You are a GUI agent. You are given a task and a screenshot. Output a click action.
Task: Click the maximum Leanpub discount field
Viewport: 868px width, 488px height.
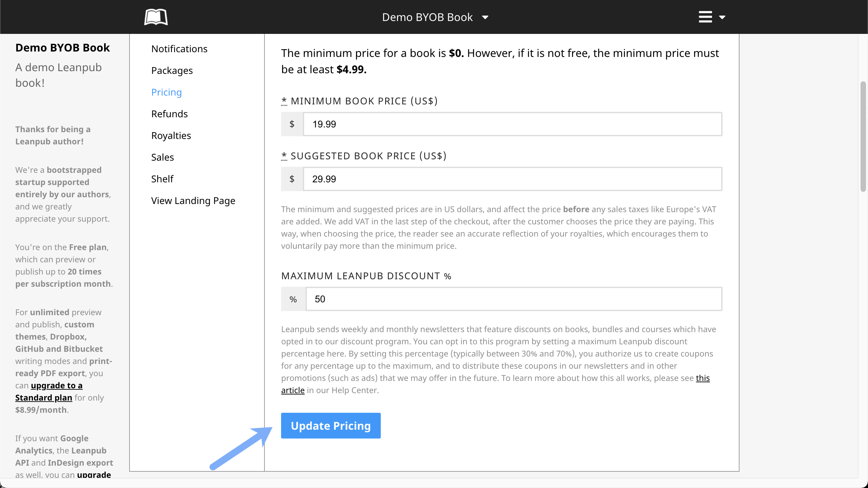pyautogui.click(x=513, y=299)
